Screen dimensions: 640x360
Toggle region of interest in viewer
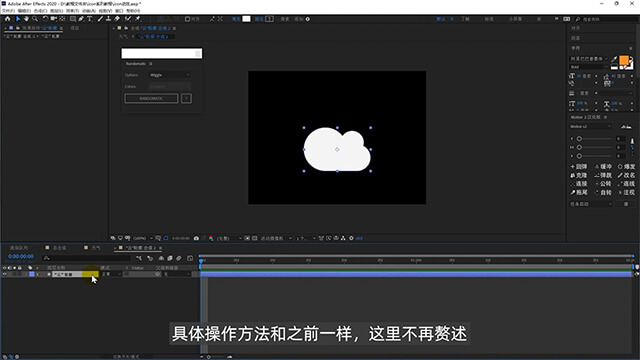click(x=247, y=238)
